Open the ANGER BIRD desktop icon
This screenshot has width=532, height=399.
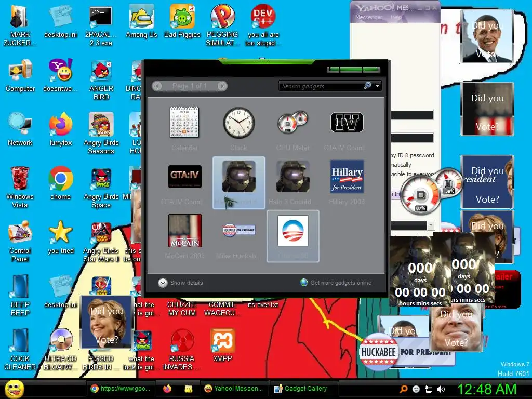pos(101,79)
